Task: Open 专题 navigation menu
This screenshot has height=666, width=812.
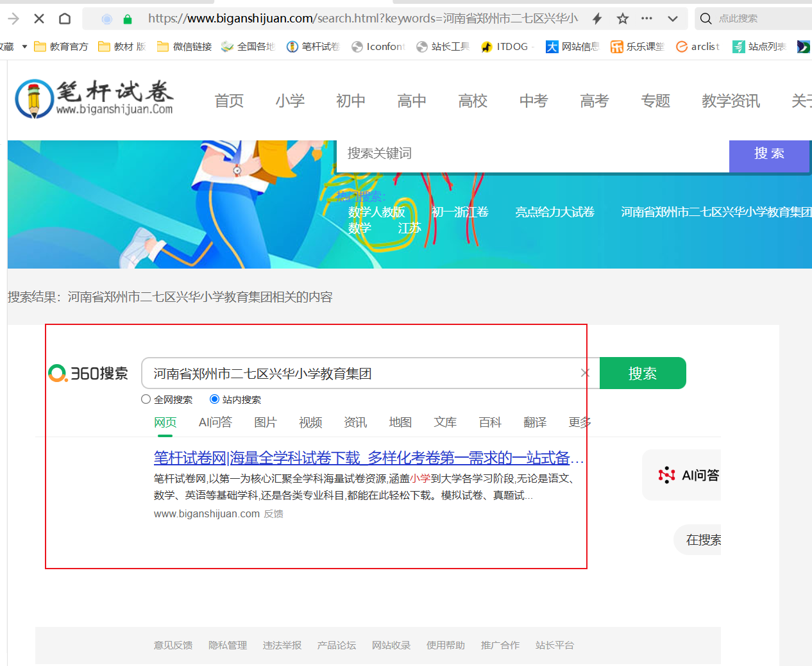Action: [x=656, y=101]
